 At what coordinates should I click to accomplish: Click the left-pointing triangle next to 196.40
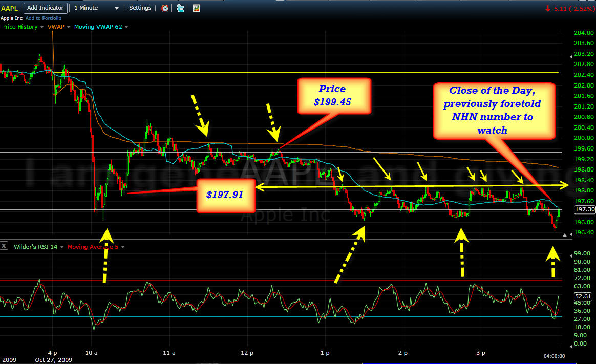tap(571, 235)
